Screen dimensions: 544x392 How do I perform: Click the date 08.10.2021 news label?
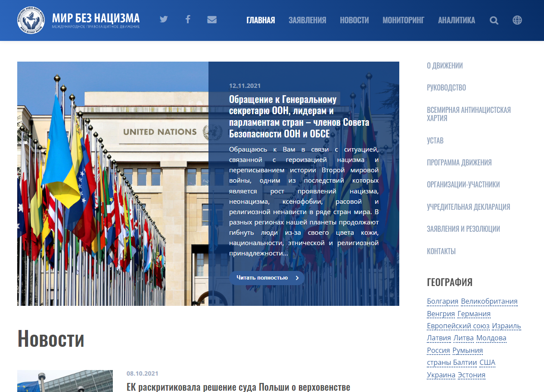142,373
